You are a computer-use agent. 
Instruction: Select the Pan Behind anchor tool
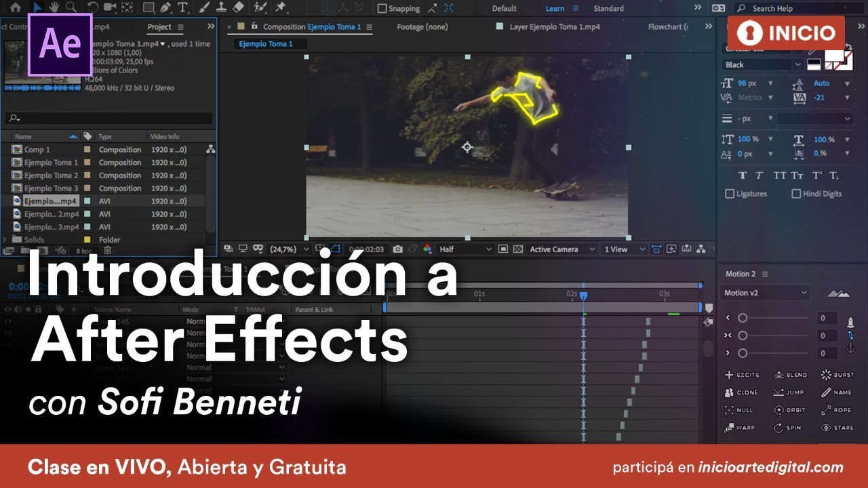pos(127,7)
